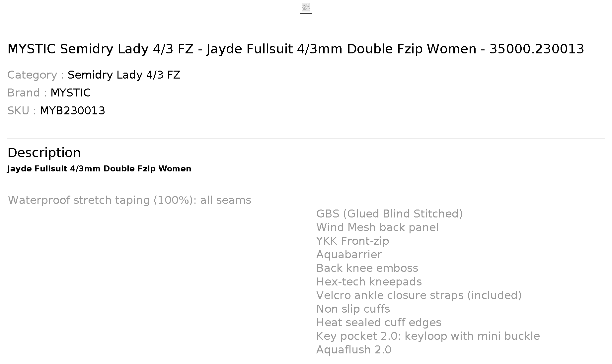Click the broken image icon at top
Screen dimensions: 612x364
[306, 7]
